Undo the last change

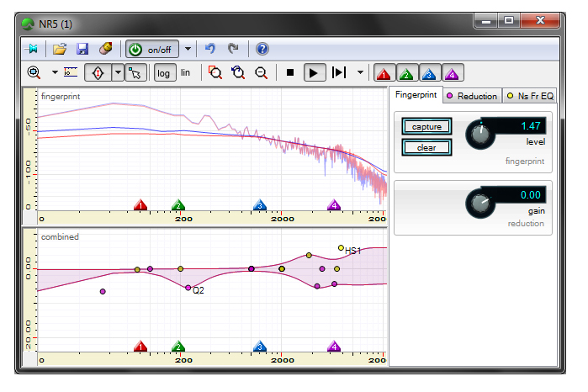pyautogui.click(x=210, y=49)
